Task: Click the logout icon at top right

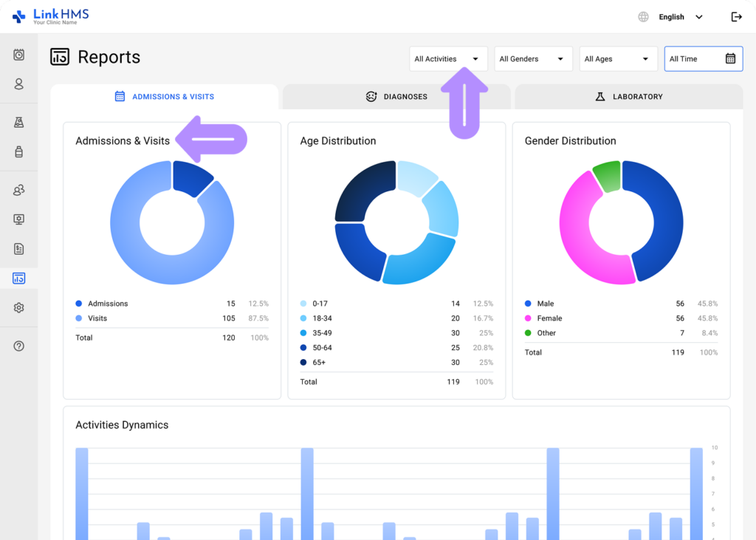Action: [x=736, y=16]
